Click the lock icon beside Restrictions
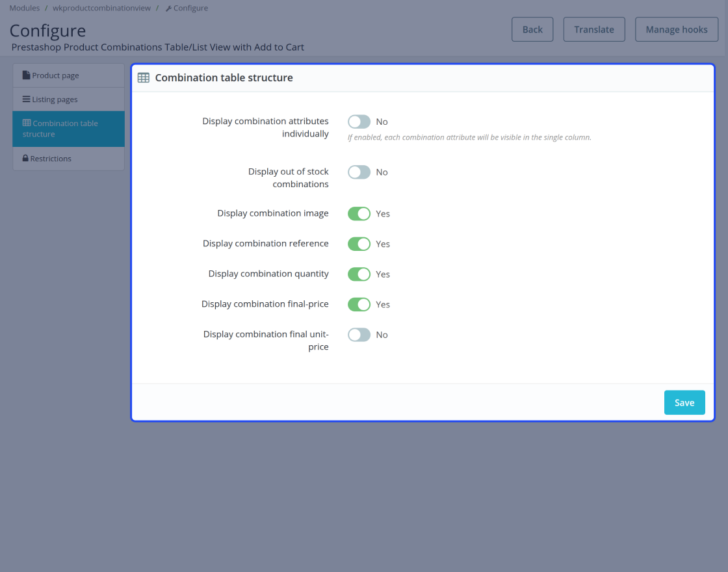Viewport: 728px width, 572px height. pos(25,159)
